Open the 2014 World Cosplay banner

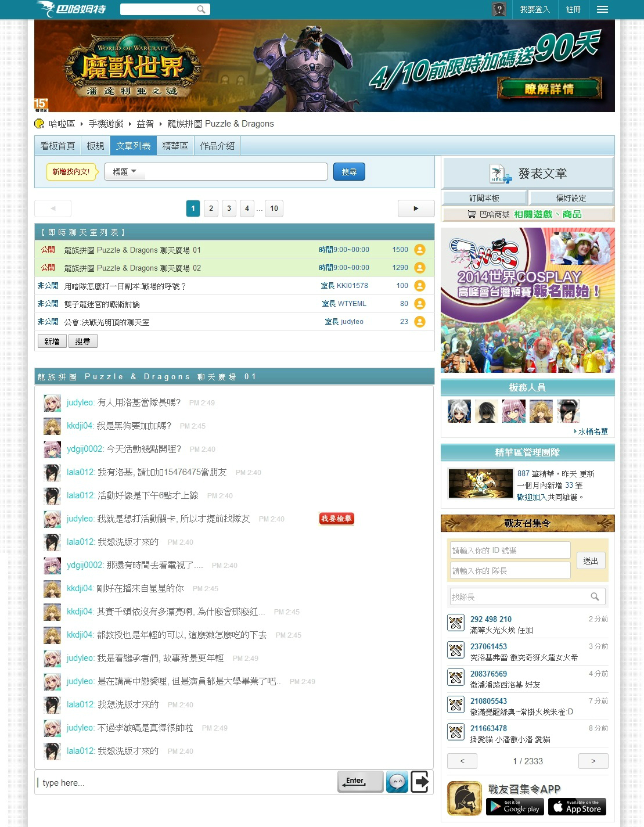tap(527, 300)
